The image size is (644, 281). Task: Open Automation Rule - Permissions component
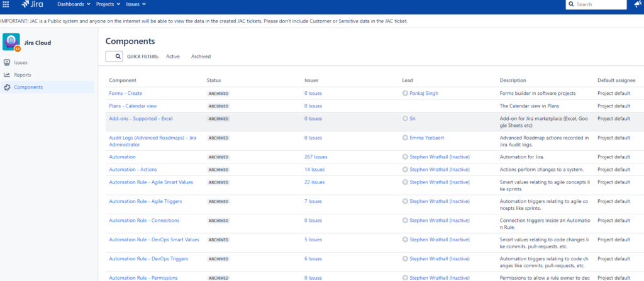pyautogui.click(x=143, y=278)
